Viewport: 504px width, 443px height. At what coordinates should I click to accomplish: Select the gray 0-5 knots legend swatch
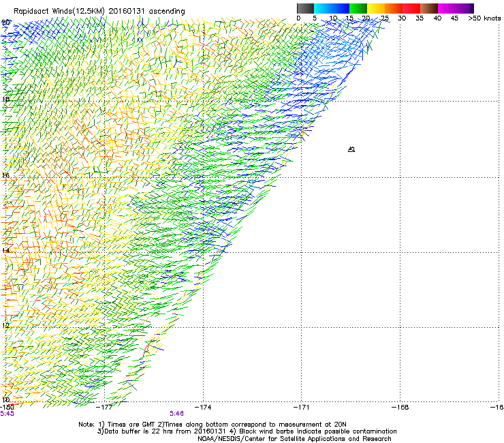coord(305,8)
